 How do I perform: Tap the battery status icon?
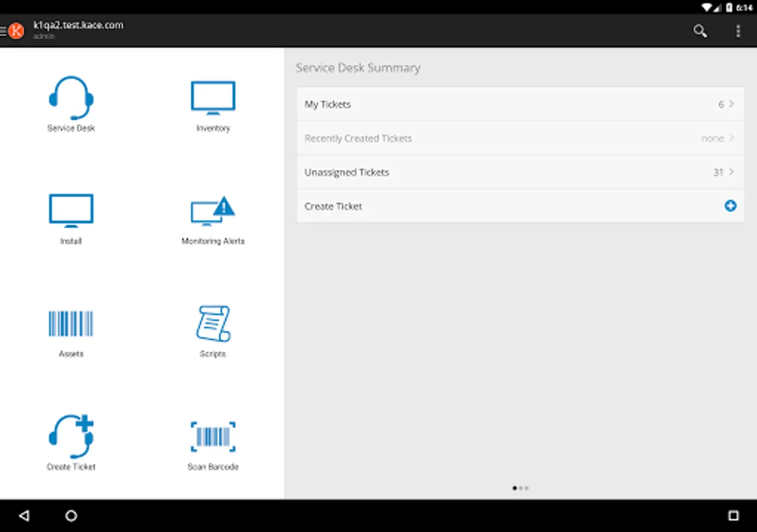click(x=729, y=8)
